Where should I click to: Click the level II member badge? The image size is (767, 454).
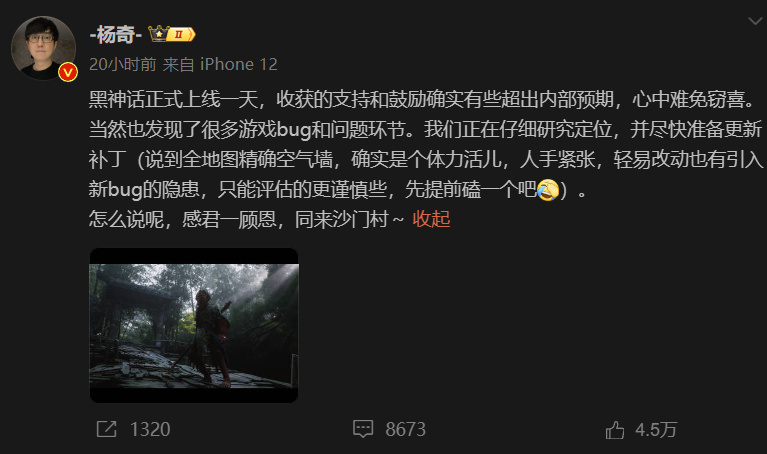(x=180, y=34)
